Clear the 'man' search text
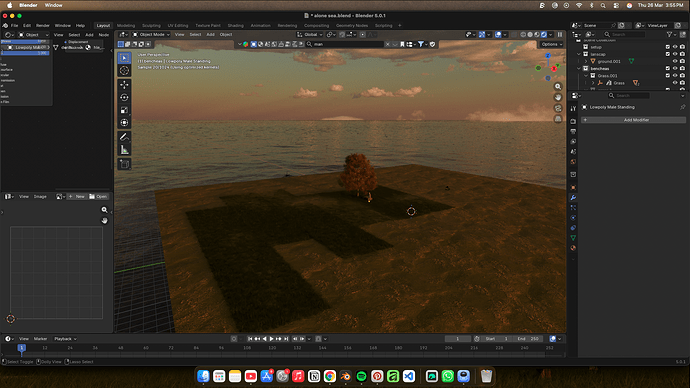The image size is (690, 388). pyautogui.click(x=387, y=44)
